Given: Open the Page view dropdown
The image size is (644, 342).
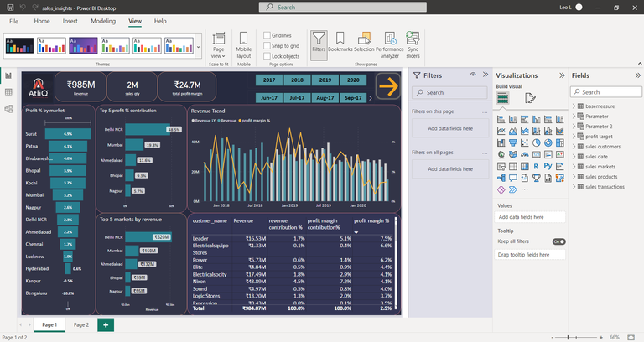Looking at the screenshot, I should tap(219, 44).
